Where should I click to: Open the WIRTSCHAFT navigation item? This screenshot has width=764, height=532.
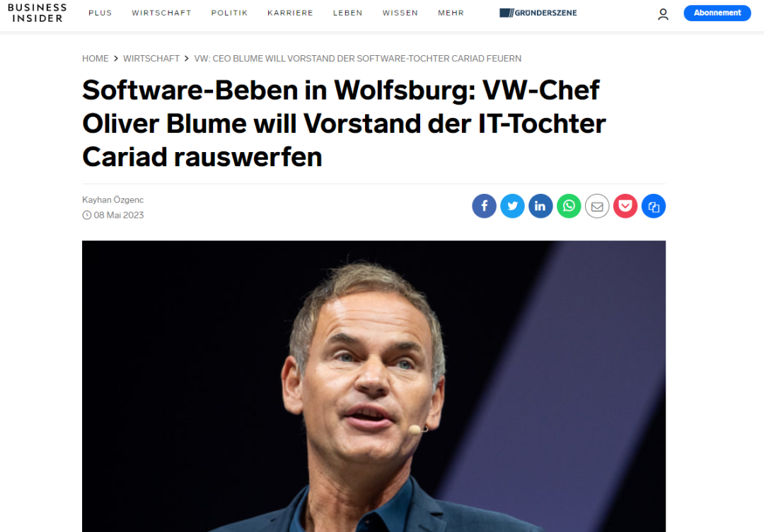coord(161,13)
